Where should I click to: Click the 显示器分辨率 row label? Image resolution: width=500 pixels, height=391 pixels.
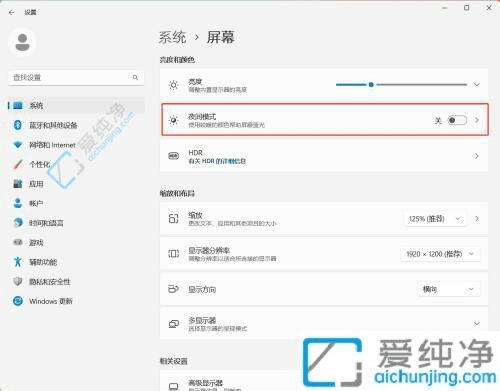coord(209,250)
